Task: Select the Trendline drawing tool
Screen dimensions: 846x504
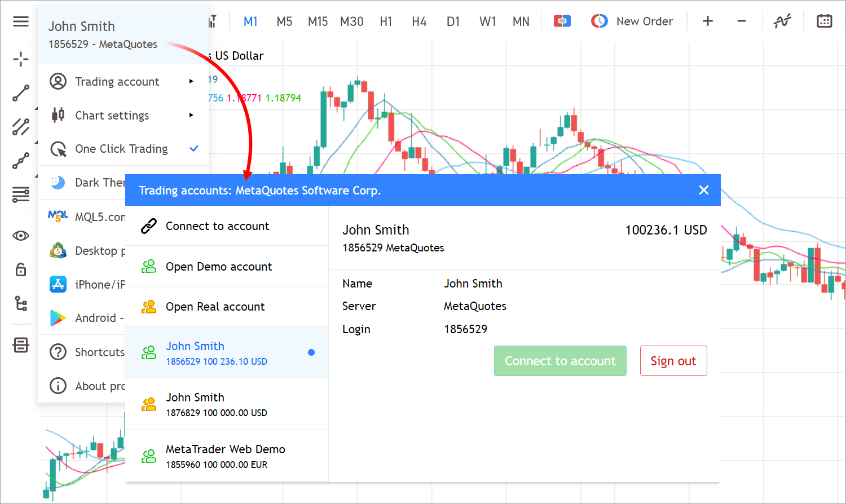Action: point(21,93)
